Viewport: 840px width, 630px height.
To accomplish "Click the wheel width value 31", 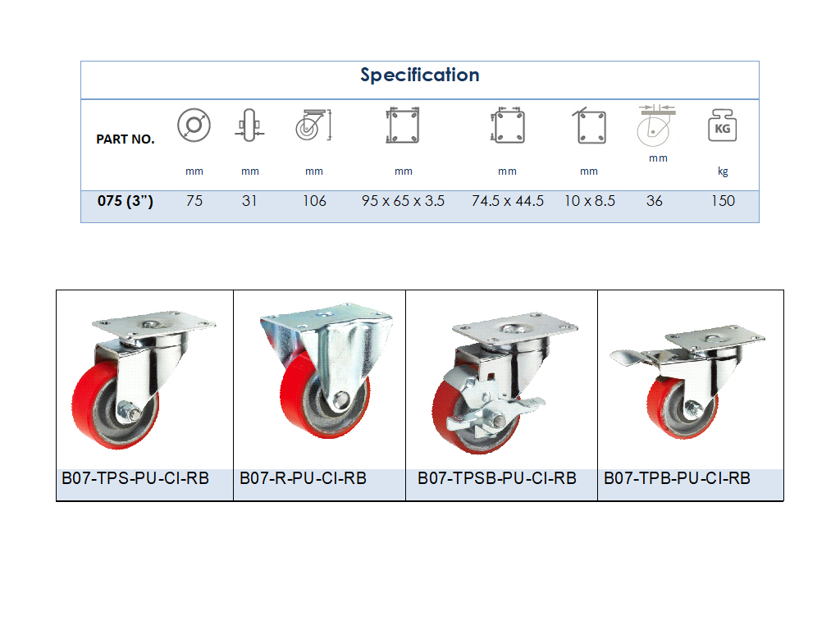I will 249,201.
